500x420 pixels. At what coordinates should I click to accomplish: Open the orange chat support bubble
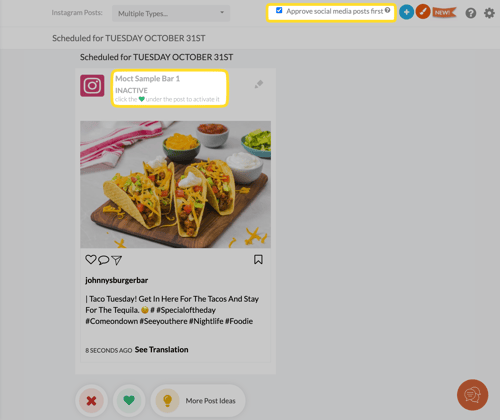tap(473, 395)
